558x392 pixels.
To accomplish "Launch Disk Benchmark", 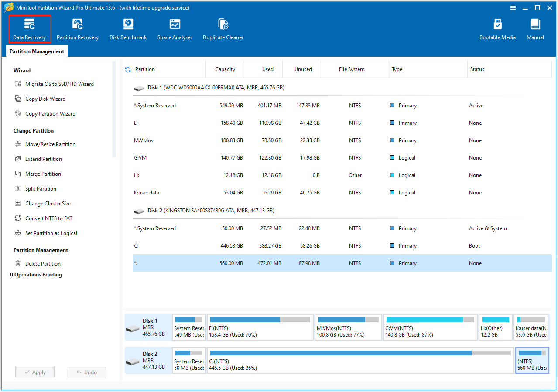I will (x=128, y=28).
